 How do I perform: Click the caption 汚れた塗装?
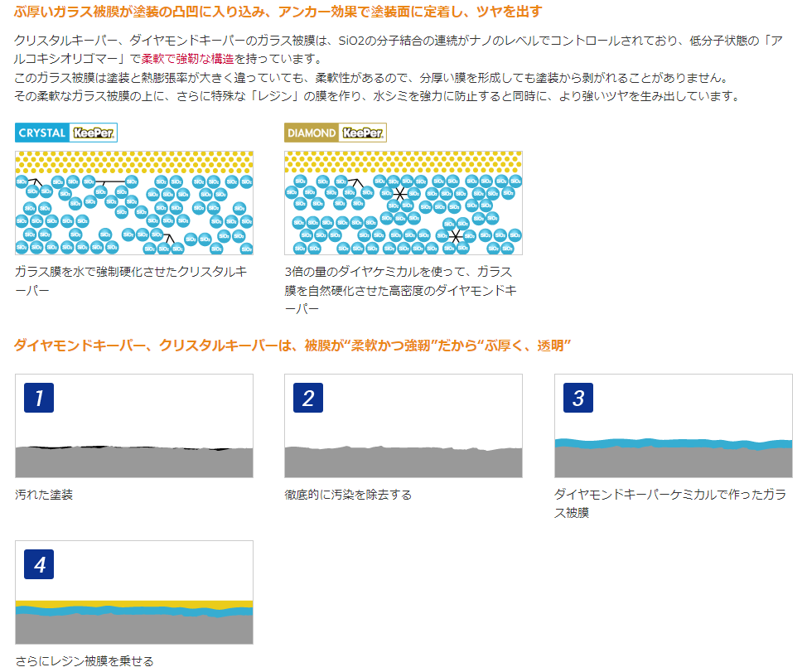click(x=44, y=495)
